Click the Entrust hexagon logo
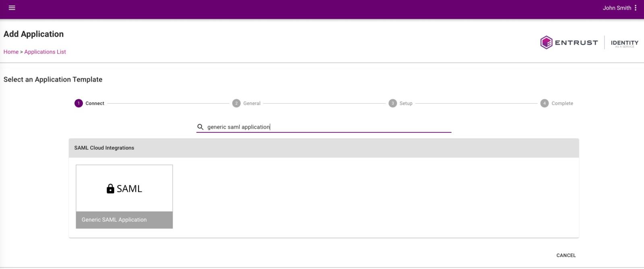Screen dimensions: 644x269 coord(546,43)
